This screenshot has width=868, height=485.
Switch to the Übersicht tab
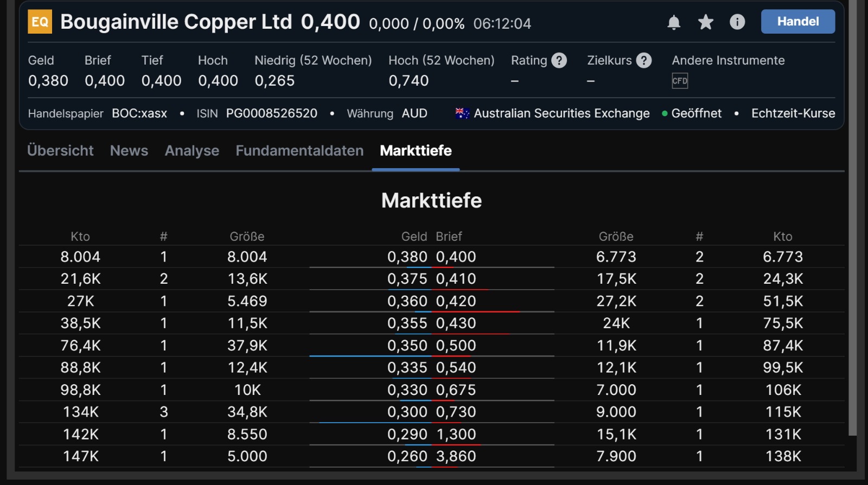60,151
